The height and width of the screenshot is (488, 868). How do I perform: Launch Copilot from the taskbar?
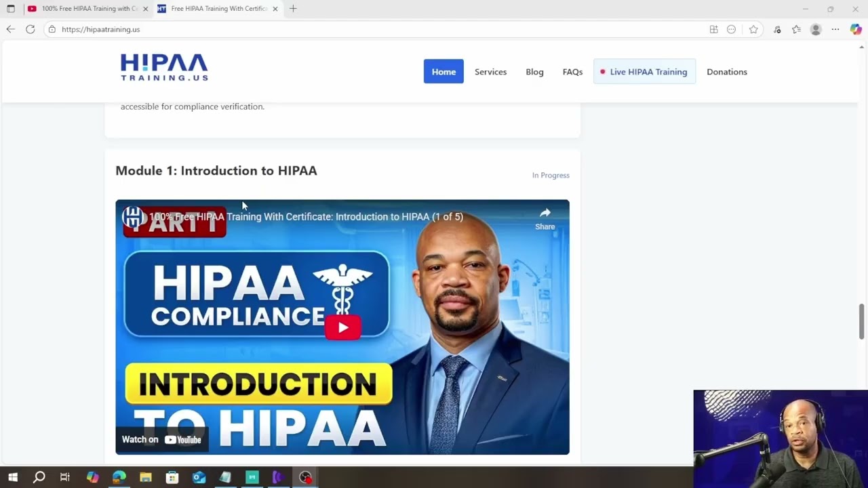92,477
